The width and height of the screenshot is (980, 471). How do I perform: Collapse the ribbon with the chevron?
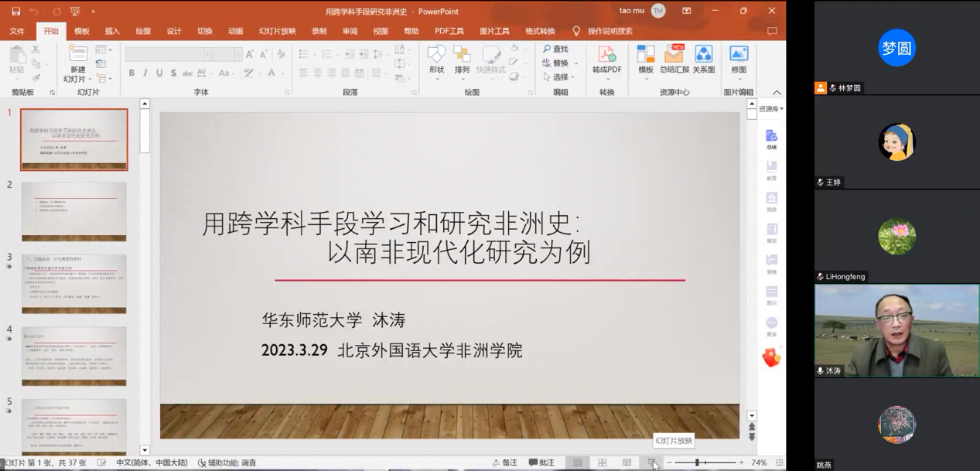[x=777, y=93]
